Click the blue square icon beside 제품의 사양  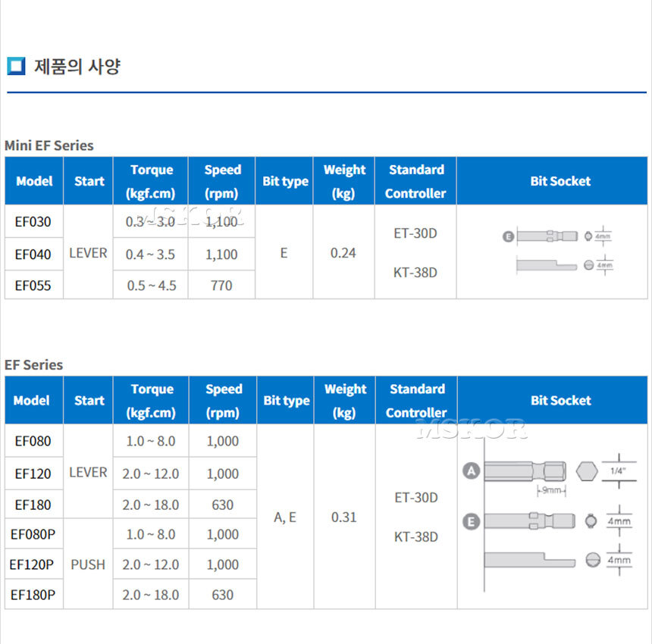click(x=16, y=66)
